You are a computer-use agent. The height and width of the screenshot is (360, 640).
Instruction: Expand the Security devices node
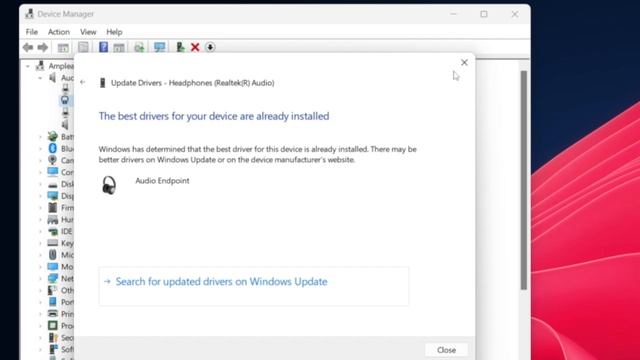[40, 338]
